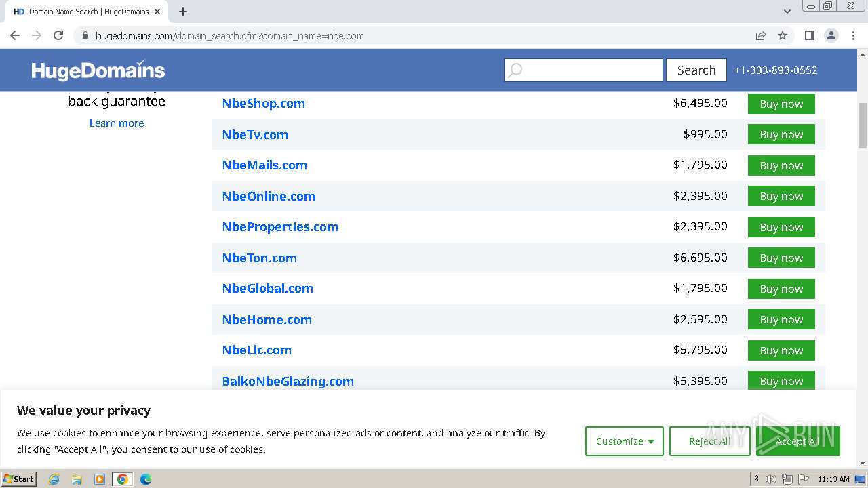Viewport: 868px width, 488px height.
Task: Expand tab search chevron
Action: (787, 12)
